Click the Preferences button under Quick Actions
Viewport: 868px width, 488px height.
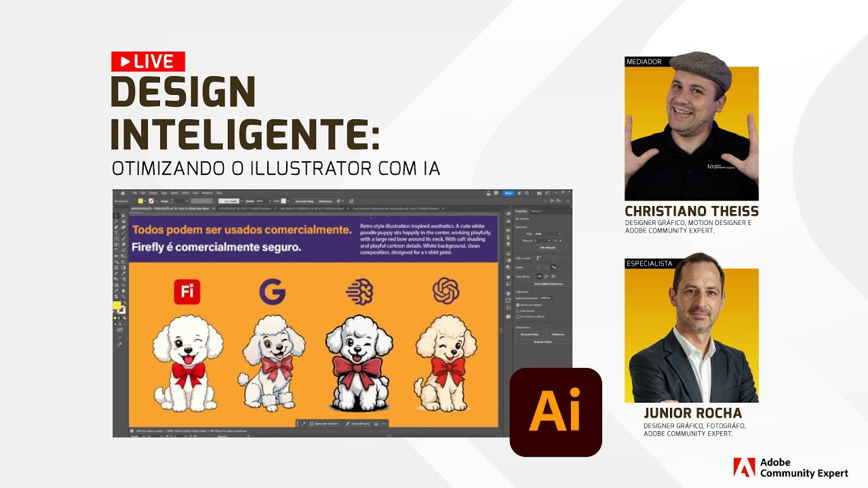tap(558, 334)
